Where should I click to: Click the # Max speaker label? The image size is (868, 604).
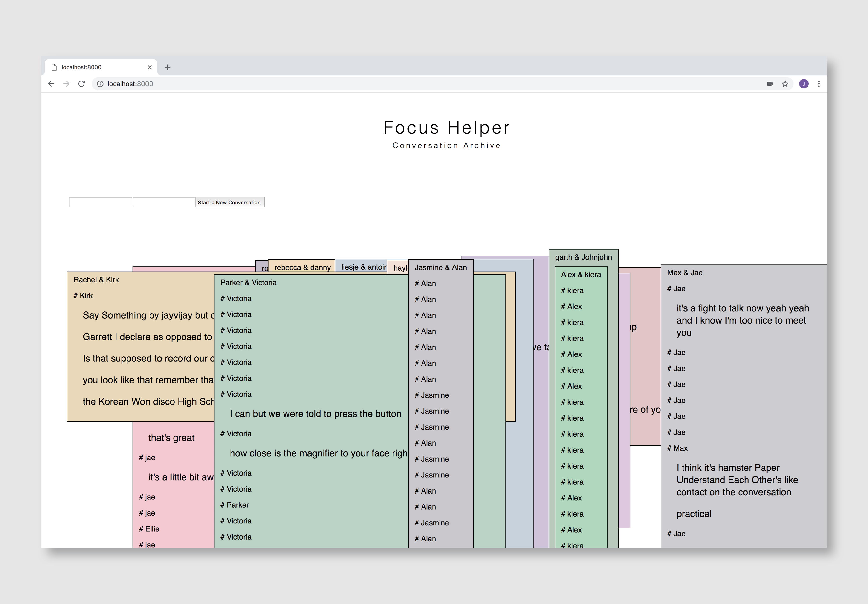pos(677,448)
